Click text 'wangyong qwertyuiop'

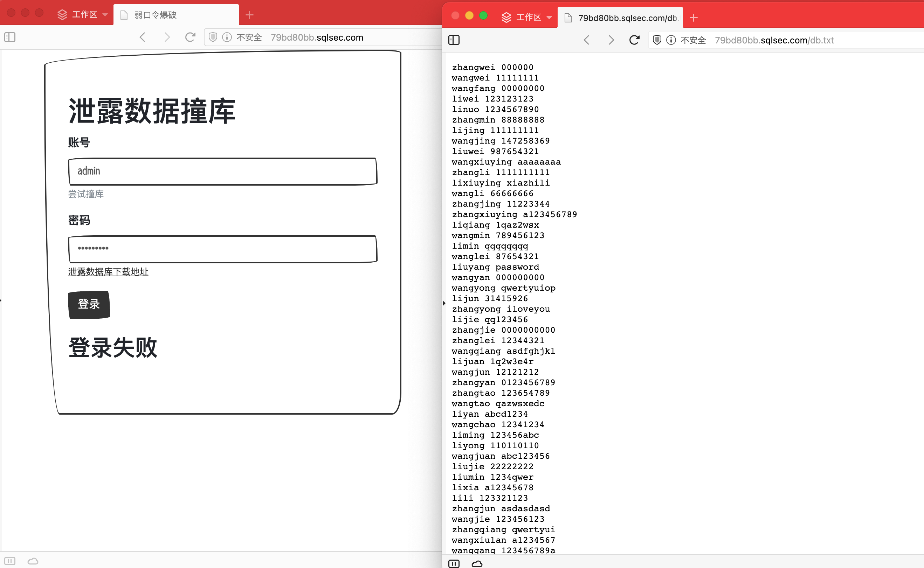click(x=504, y=288)
